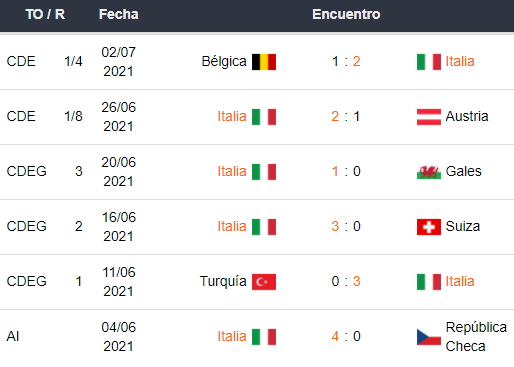Click the Italy flag in the Belgium match row
514x367 pixels.
click(x=429, y=62)
